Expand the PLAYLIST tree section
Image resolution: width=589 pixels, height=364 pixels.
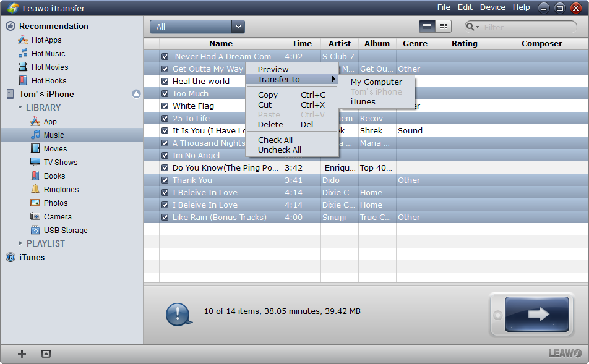[x=20, y=243]
